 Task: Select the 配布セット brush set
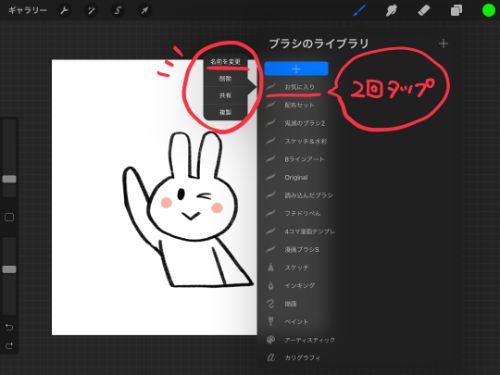(299, 105)
